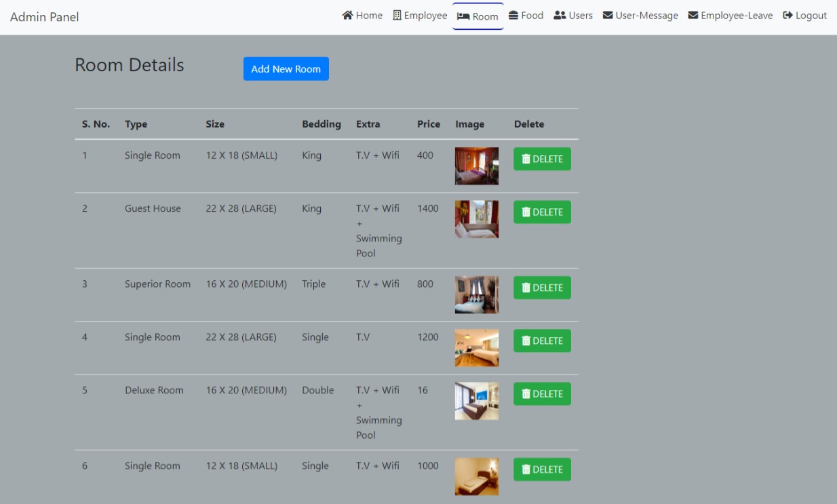
Task: Open the User-Message page
Action: click(x=640, y=15)
